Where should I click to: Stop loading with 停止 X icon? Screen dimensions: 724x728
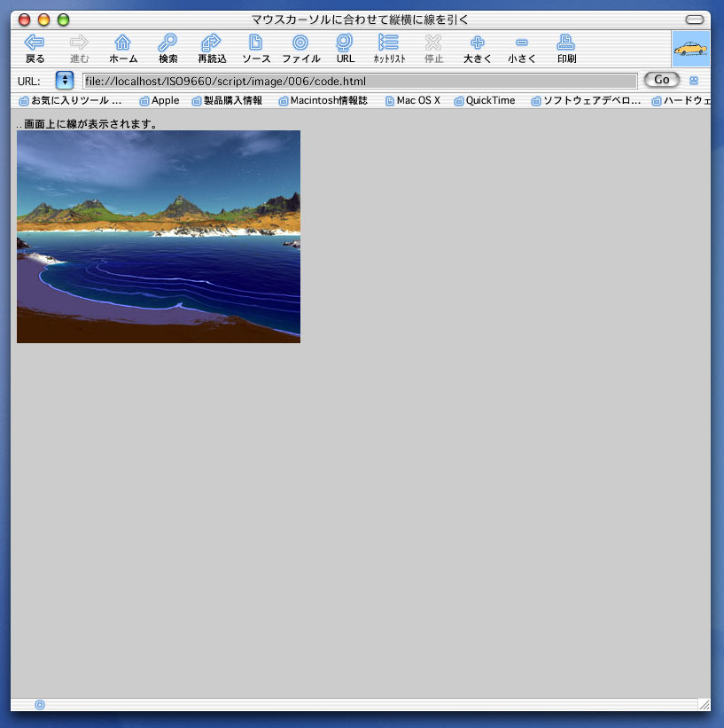click(x=433, y=48)
